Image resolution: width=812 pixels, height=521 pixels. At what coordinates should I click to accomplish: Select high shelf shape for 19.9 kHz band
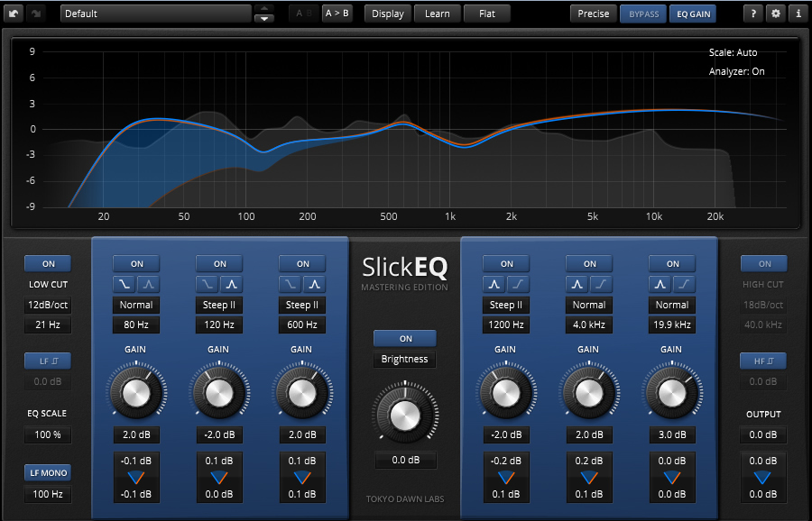[x=684, y=284]
